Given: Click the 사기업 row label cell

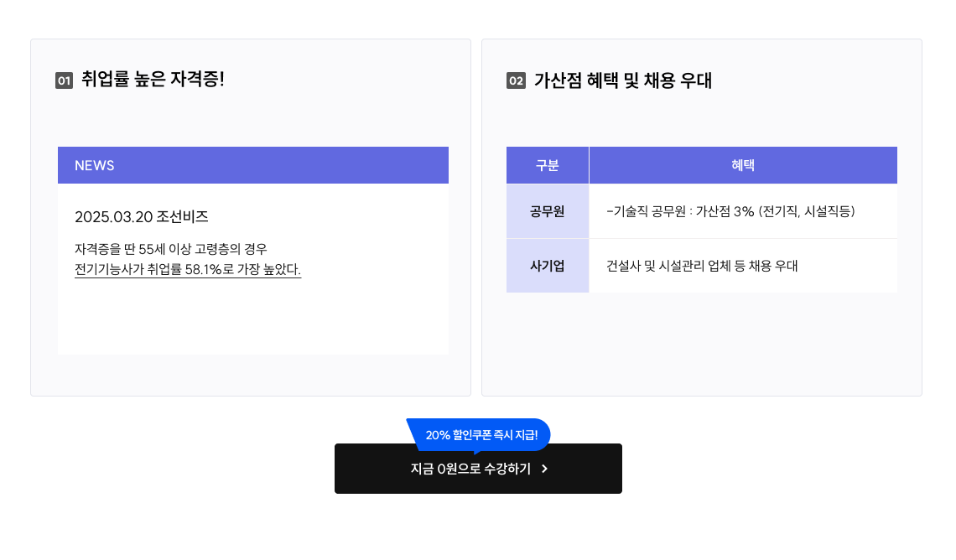Looking at the screenshot, I should tap(548, 266).
